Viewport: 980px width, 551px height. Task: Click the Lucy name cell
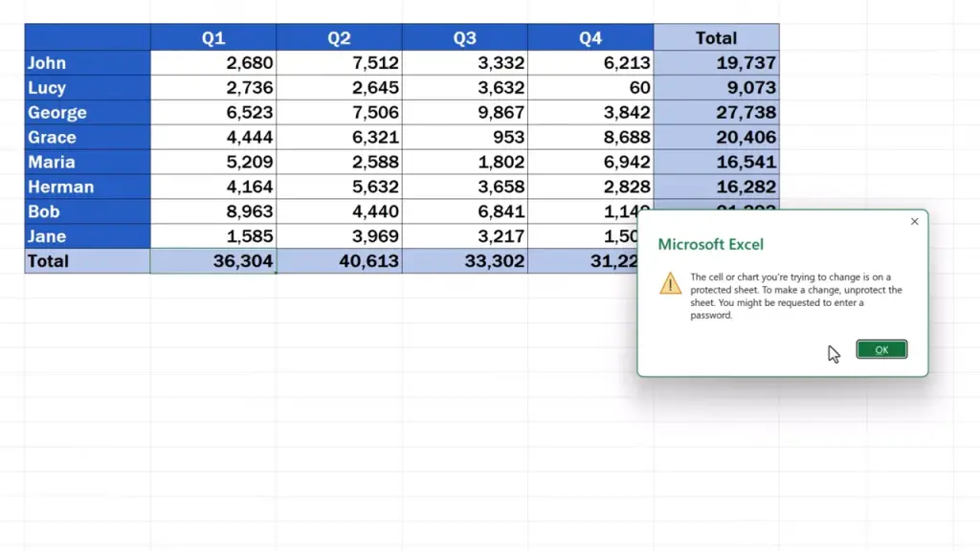pos(87,88)
